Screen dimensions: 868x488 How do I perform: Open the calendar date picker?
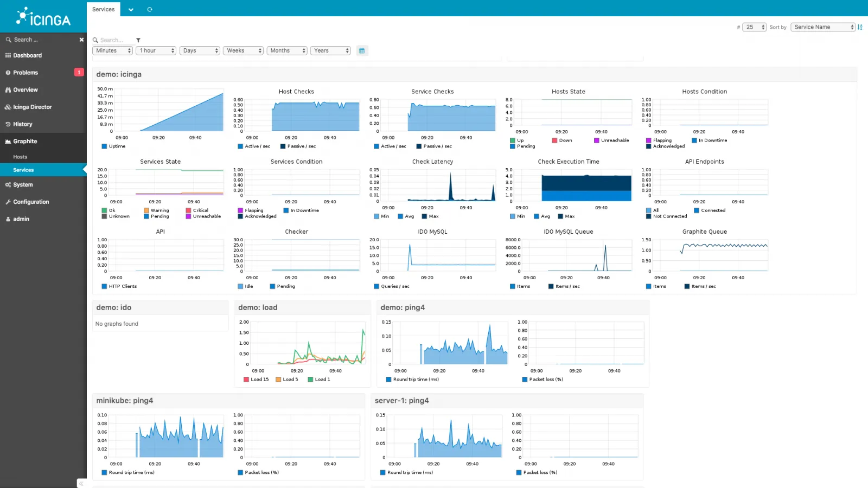(x=362, y=50)
